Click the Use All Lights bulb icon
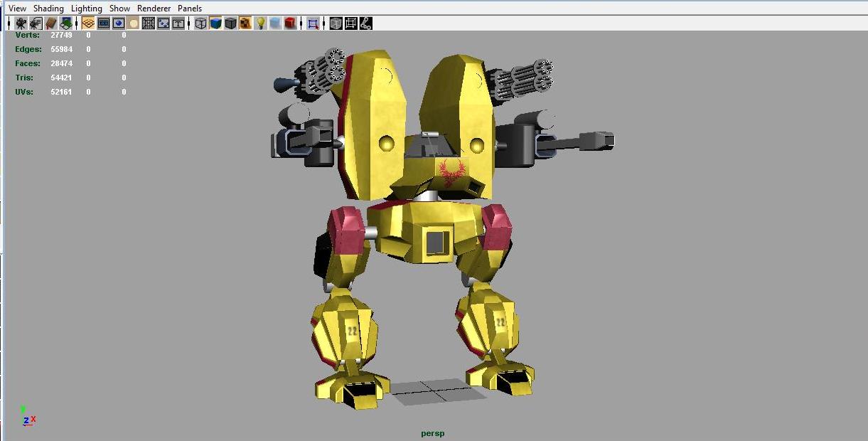This screenshot has width=868, height=441. pos(261,23)
